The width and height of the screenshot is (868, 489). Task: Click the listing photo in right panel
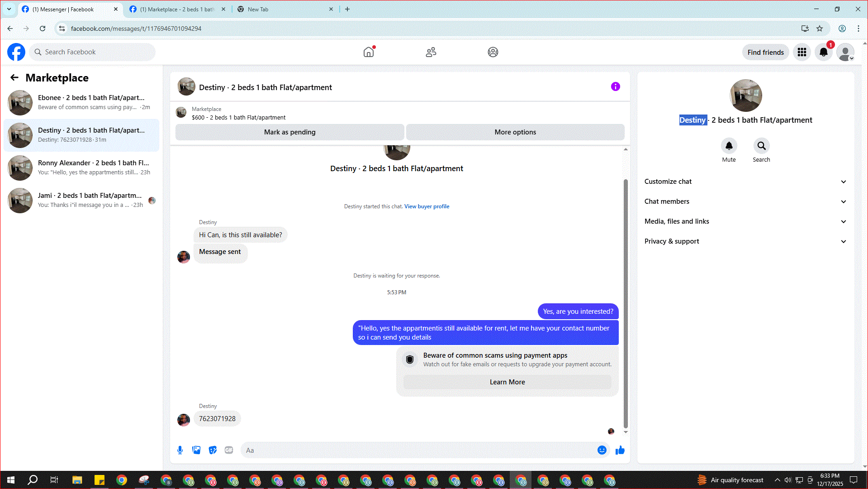(746, 96)
